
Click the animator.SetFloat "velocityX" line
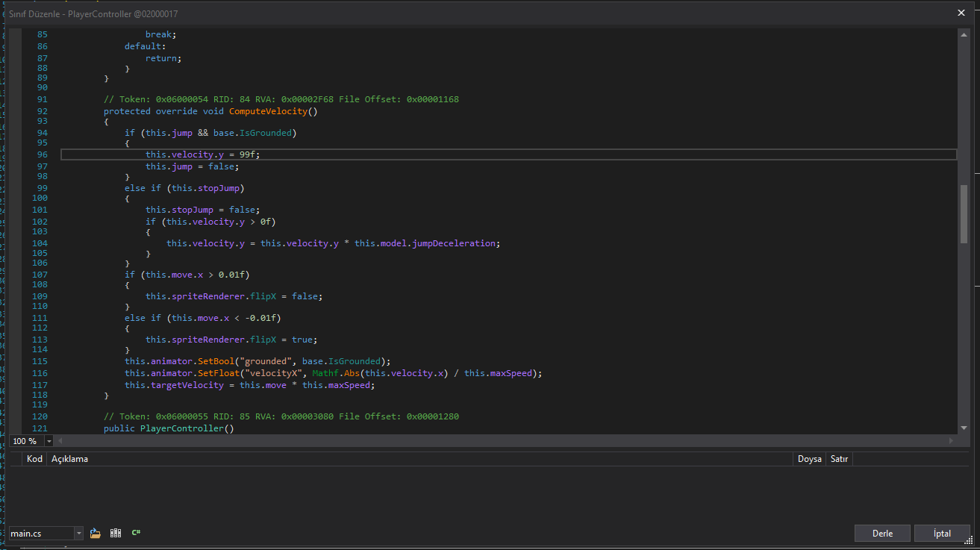click(x=334, y=373)
